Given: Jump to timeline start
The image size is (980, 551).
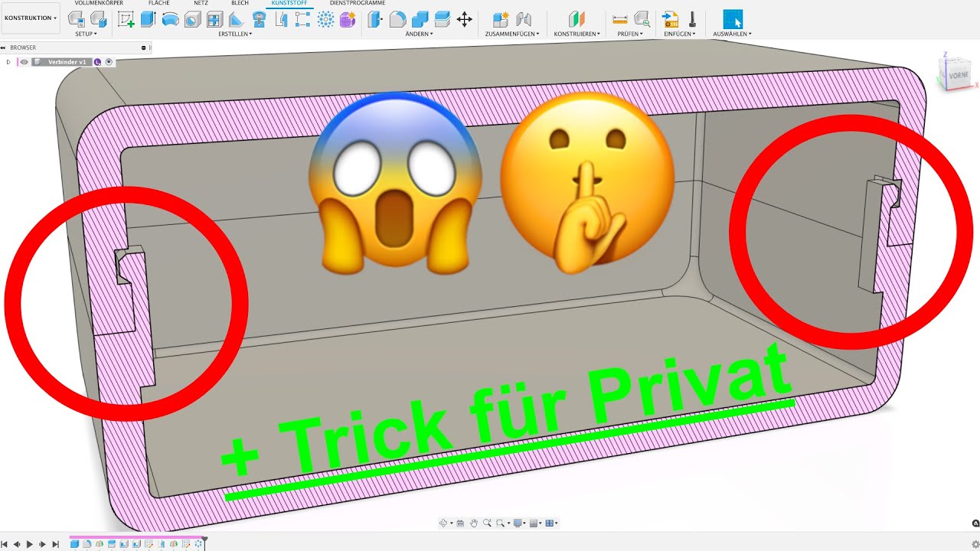Looking at the screenshot, I should 5,544.
